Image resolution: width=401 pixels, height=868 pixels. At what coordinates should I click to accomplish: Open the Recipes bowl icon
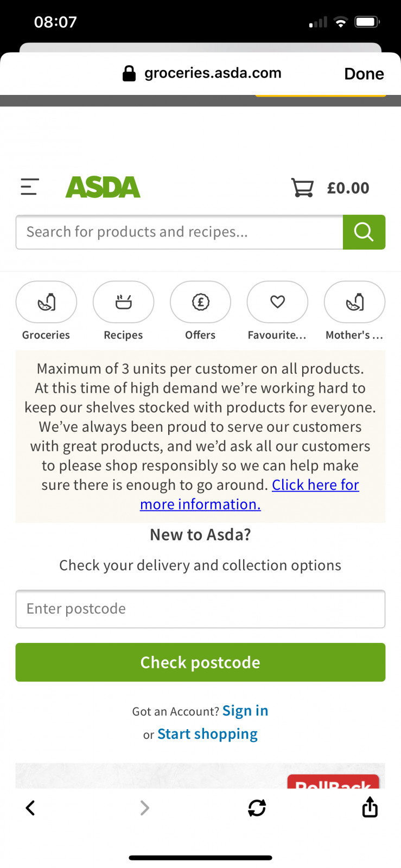point(123,302)
